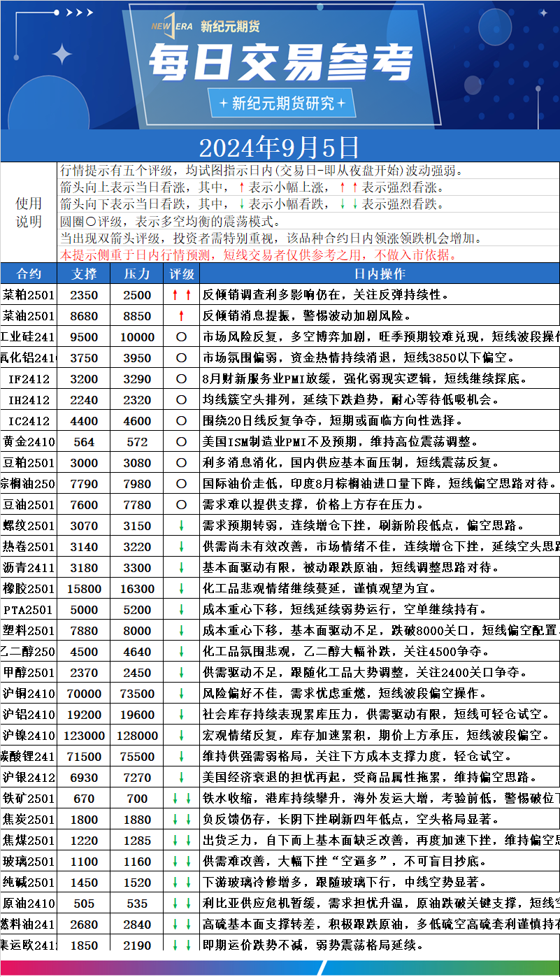Image resolution: width=560 pixels, height=977 pixels.
Task: Click support value 1220 for 焦煤2501
Action: click(85, 841)
